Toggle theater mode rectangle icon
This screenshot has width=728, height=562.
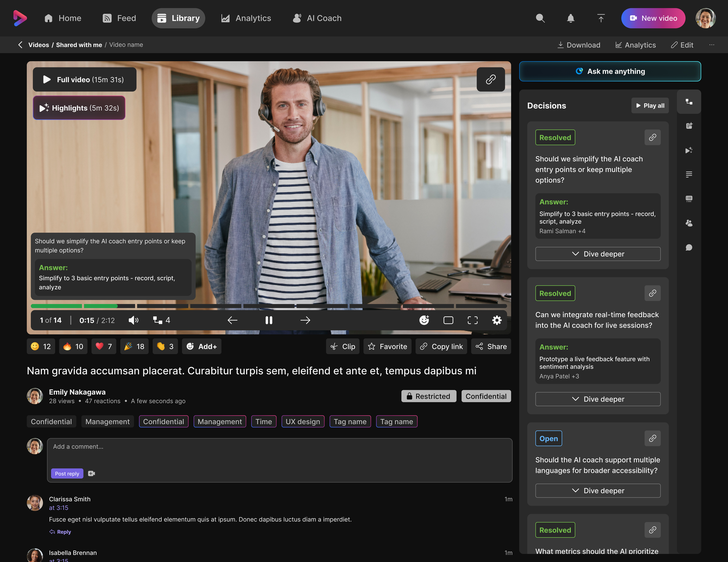(x=448, y=320)
